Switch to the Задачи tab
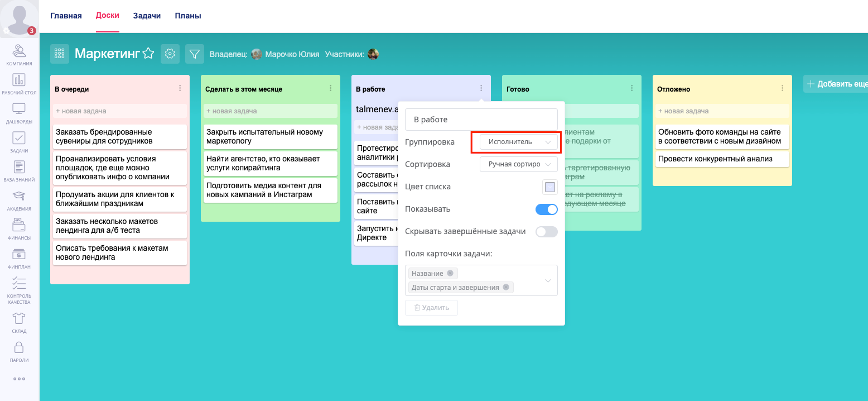 coord(147,16)
